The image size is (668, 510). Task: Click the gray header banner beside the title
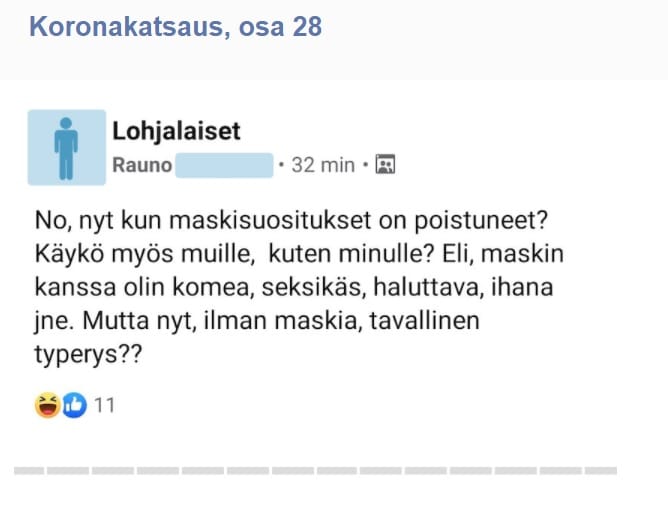tap(494, 39)
